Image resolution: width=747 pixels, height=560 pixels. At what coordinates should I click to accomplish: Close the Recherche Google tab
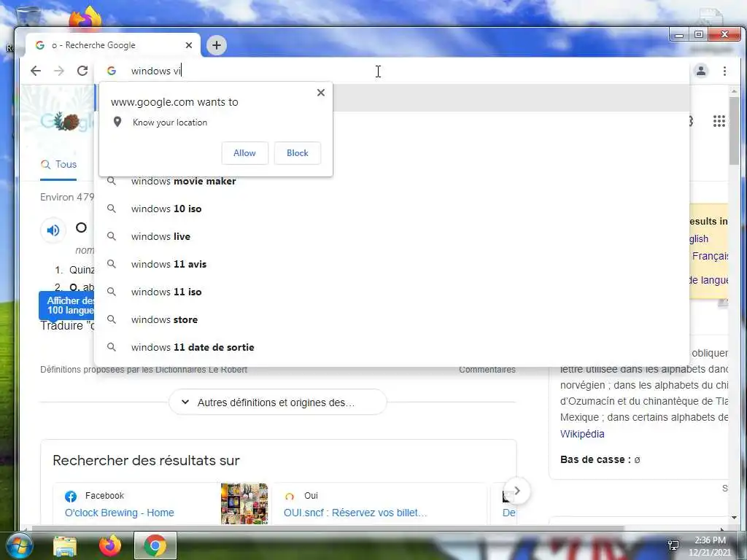click(189, 45)
